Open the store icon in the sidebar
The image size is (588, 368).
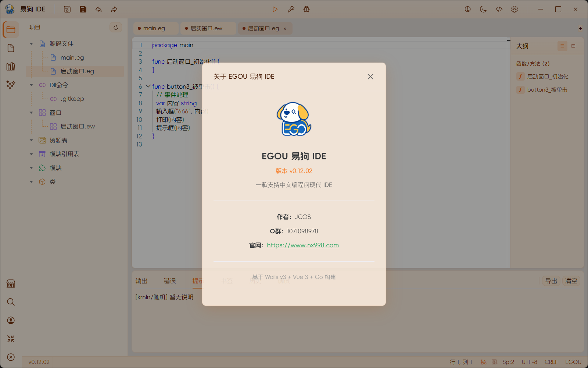click(11, 284)
